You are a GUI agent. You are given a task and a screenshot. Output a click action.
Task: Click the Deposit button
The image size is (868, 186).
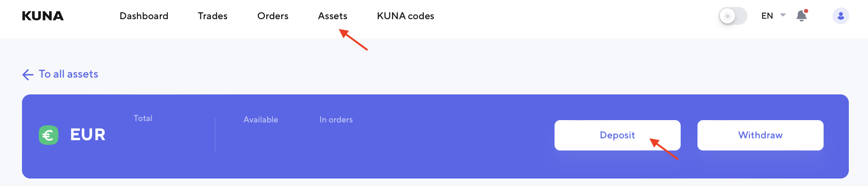coord(618,135)
